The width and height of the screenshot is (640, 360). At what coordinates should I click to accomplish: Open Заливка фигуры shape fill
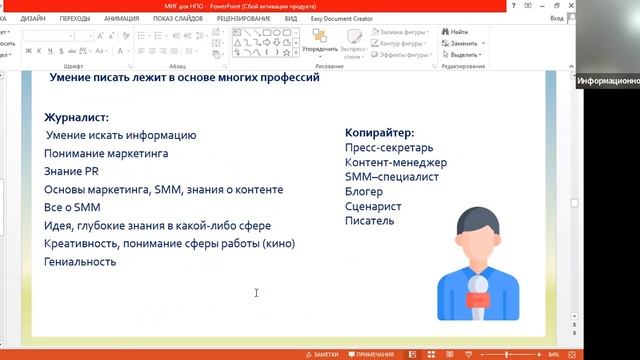[400, 32]
